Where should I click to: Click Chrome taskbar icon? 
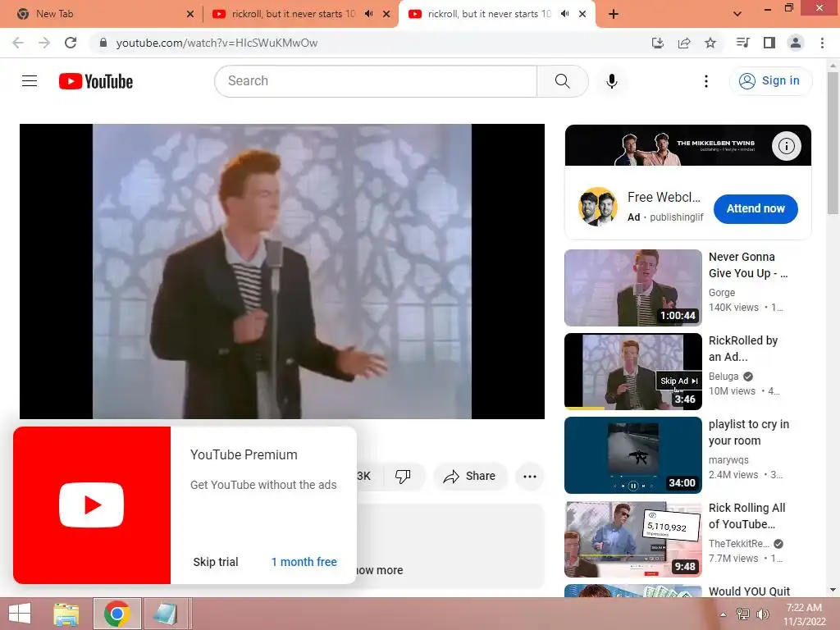[x=116, y=614]
